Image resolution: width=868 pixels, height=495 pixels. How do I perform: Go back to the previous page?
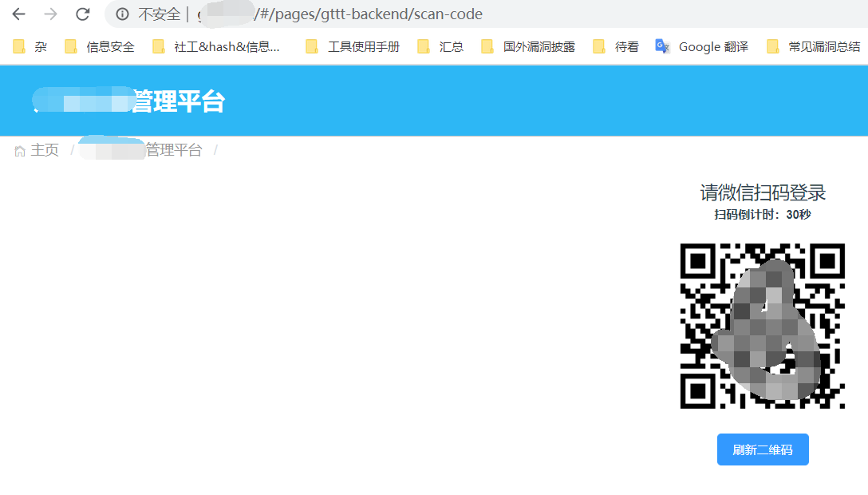pyautogui.click(x=19, y=14)
